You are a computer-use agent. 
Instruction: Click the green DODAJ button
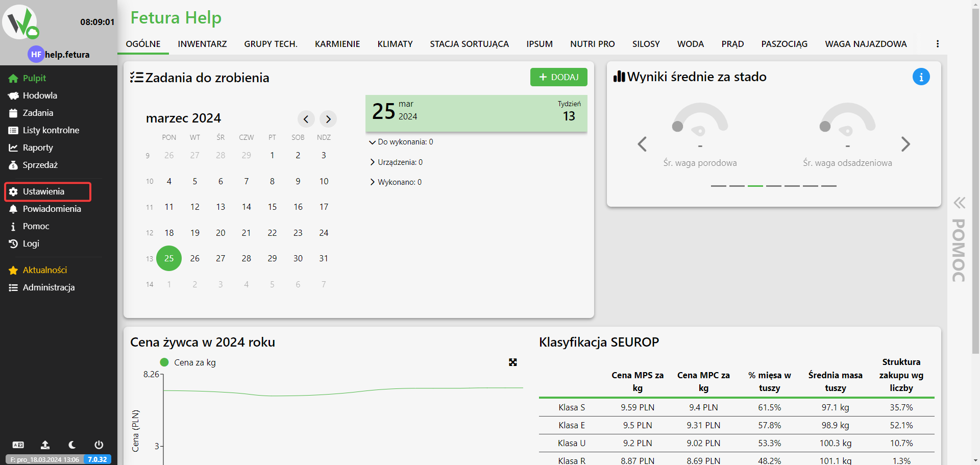pos(558,77)
